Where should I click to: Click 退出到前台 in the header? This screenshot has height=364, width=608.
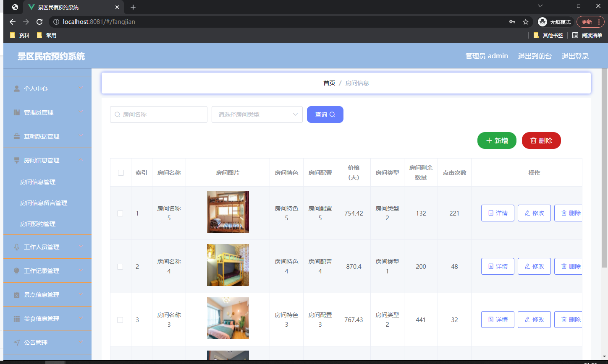coord(535,56)
